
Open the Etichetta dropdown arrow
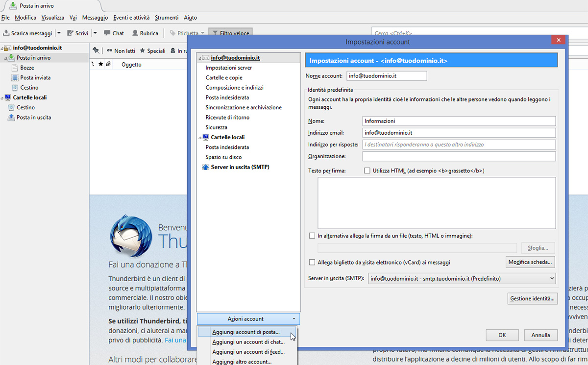point(202,33)
